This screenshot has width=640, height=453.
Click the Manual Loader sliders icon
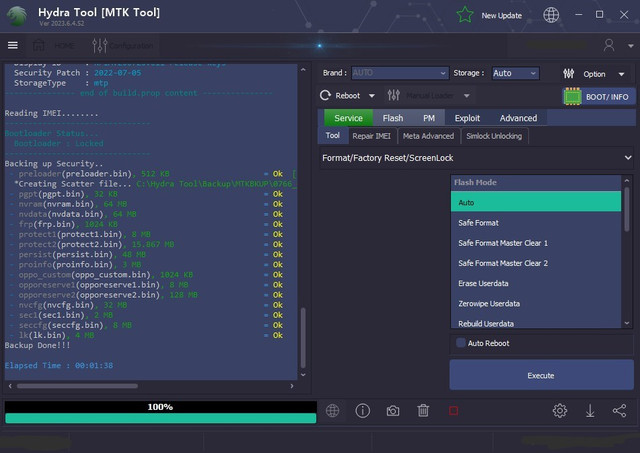(x=393, y=95)
